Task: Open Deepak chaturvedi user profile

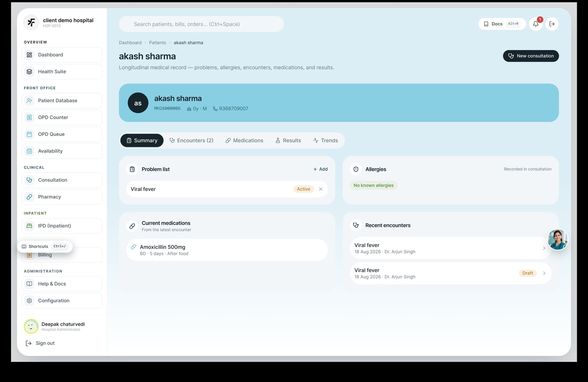Action: point(55,326)
